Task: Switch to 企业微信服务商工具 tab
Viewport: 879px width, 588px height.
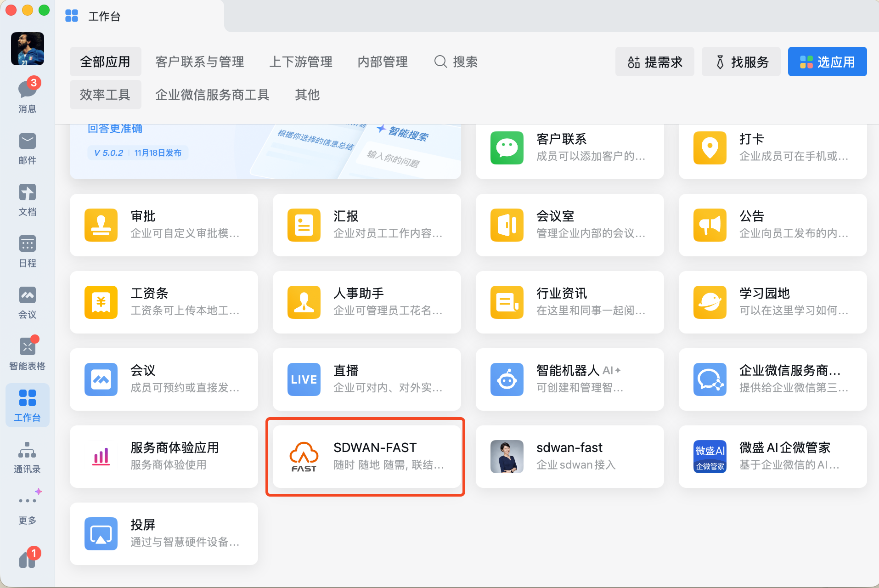Action: point(212,95)
